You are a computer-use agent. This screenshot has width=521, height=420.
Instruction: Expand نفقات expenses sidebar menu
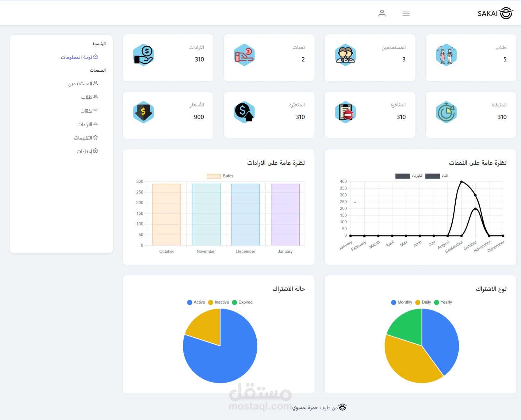point(89,110)
